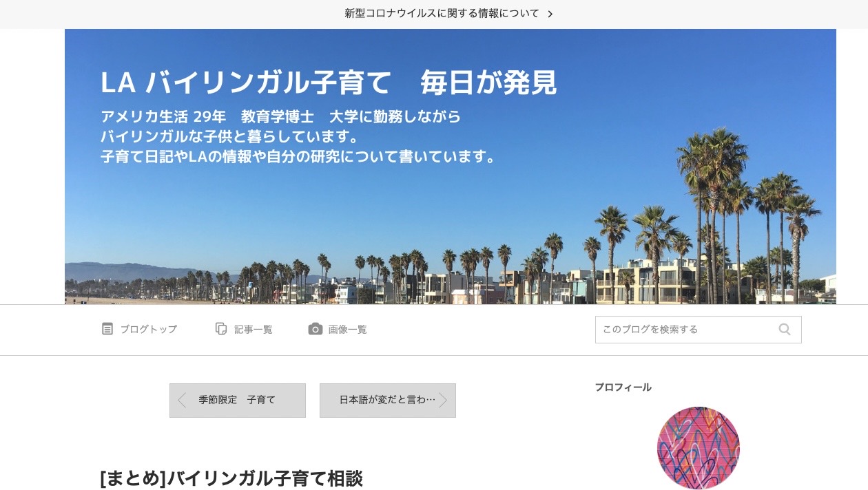Go to the ブログトップ menu item
Viewport: 868px width, 490px height.
click(148, 329)
